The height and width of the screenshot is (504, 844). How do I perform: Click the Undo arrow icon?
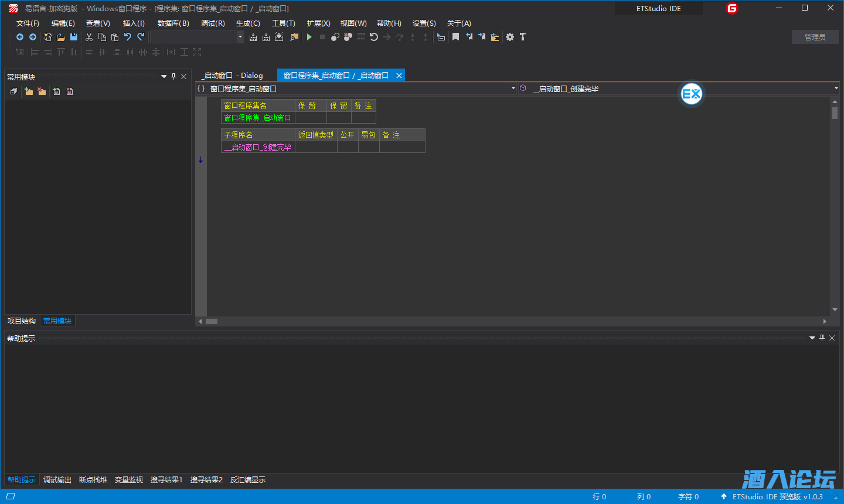(127, 37)
